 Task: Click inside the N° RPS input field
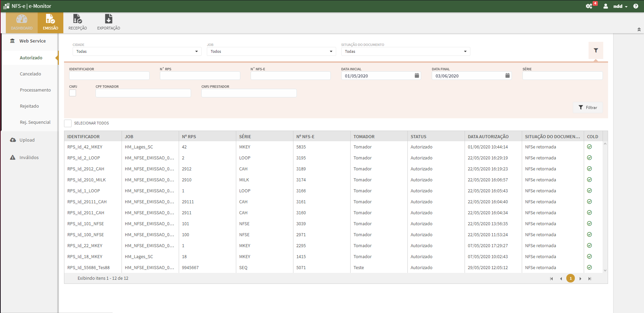point(200,75)
